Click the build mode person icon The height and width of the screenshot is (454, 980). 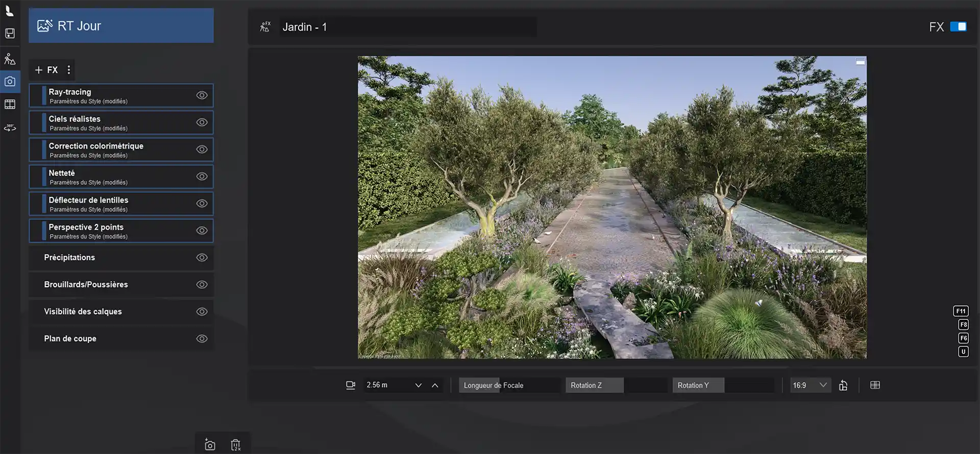[10, 59]
